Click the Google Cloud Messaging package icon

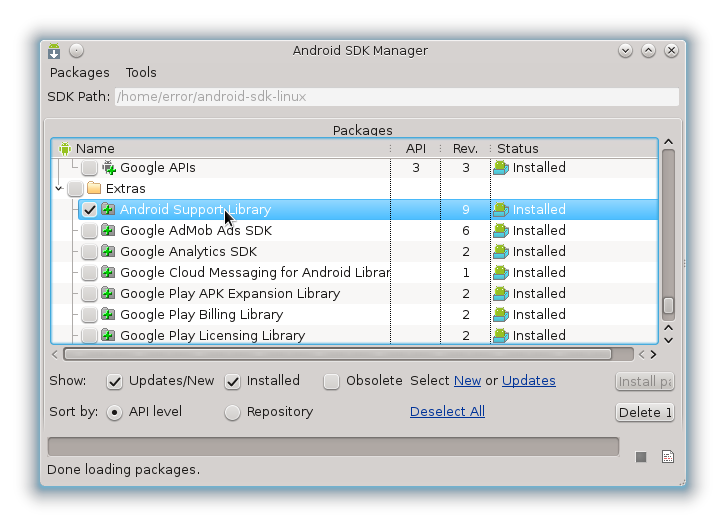(108, 272)
